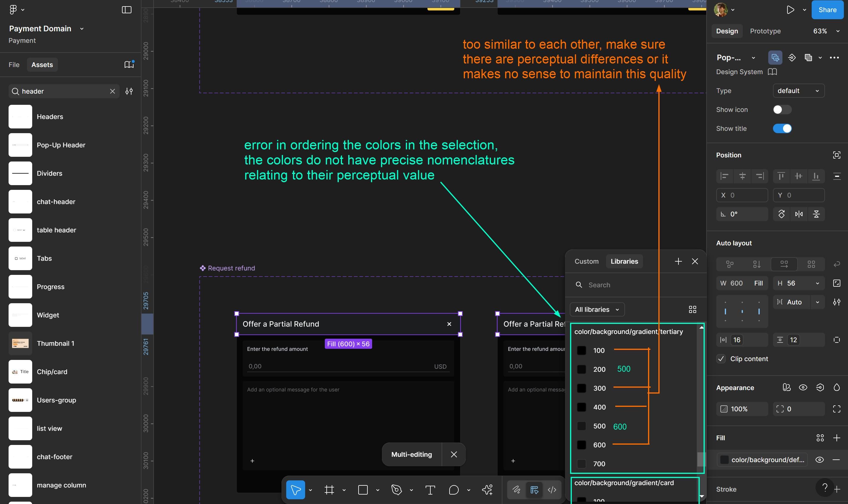The width and height of the screenshot is (848, 504).
Task: Open the user avatar account dropdown
Action: 724,10
